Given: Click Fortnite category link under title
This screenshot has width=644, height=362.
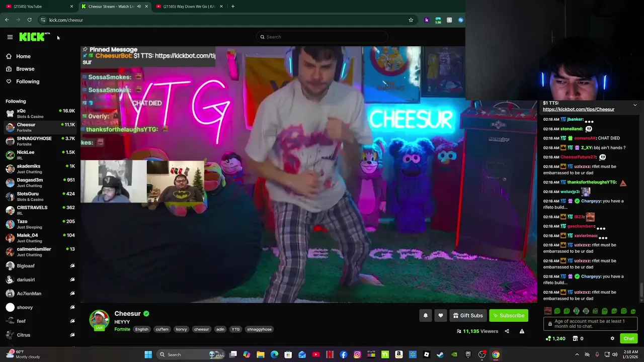Looking at the screenshot, I should (122, 329).
